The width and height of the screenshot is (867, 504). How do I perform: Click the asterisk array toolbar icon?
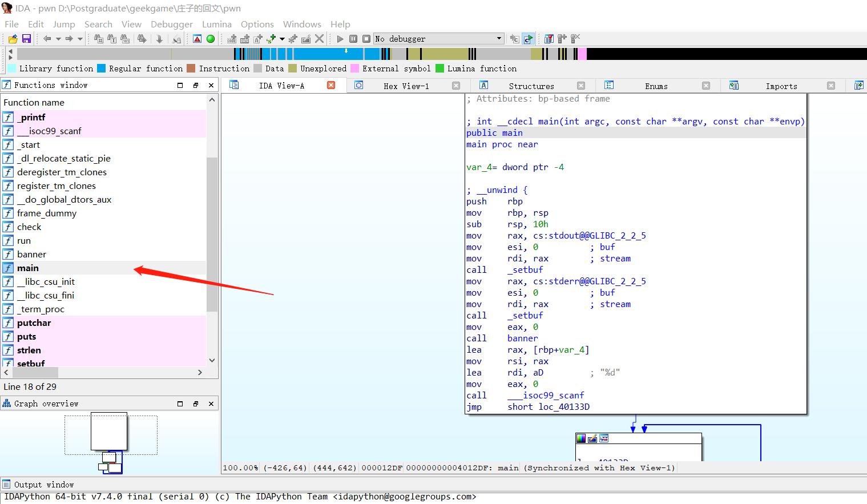pos(293,39)
